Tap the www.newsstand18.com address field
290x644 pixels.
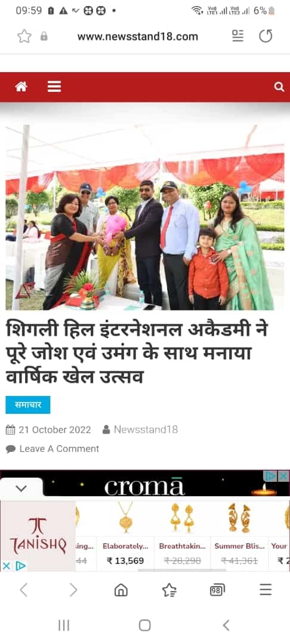tap(138, 36)
